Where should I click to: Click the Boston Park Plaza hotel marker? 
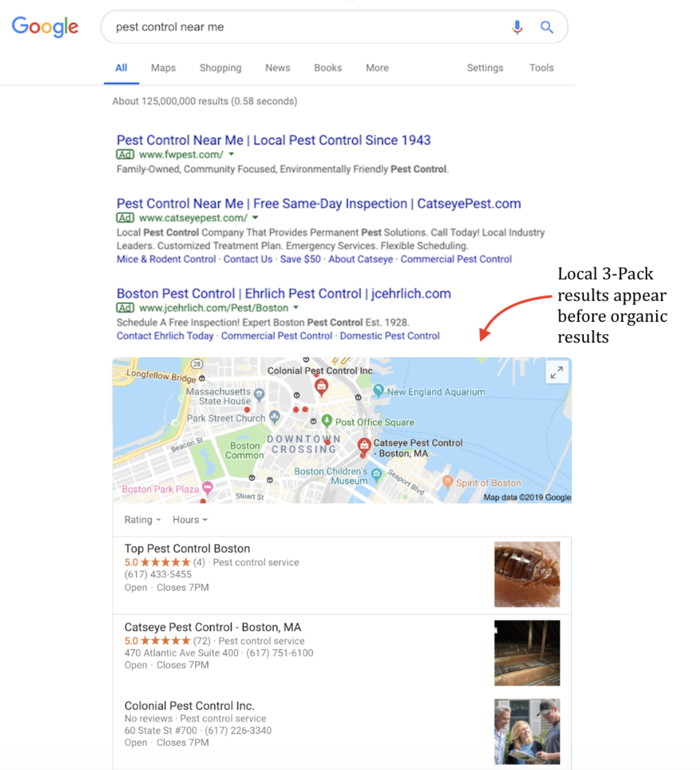tap(207, 488)
